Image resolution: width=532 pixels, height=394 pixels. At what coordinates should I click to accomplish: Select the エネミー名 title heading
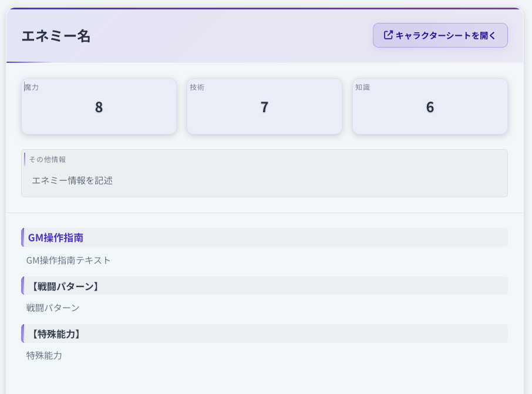point(56,36)
